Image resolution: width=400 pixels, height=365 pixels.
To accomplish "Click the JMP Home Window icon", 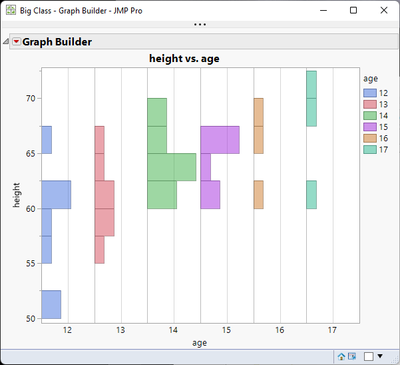I will point(341,356).
